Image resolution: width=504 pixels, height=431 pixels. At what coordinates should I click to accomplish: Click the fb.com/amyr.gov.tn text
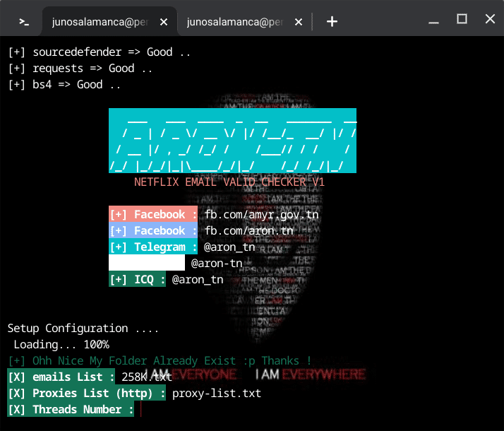[x=262, y=215]
